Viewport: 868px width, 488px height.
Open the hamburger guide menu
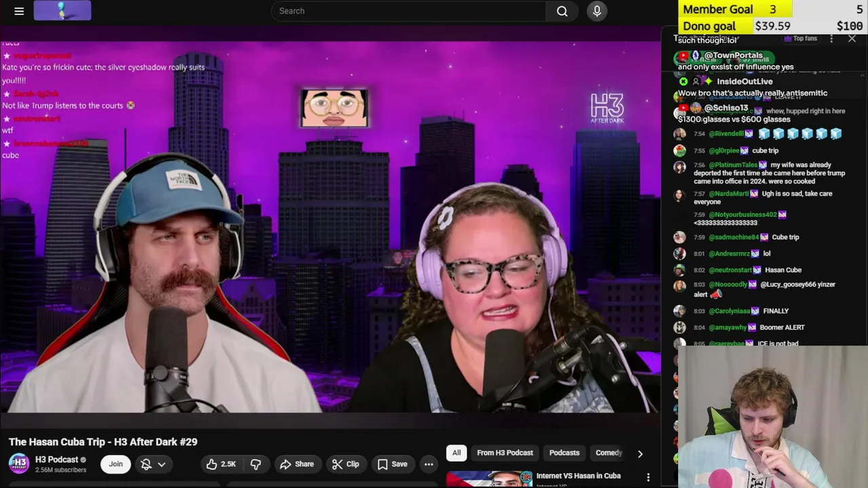click(19, 11)
